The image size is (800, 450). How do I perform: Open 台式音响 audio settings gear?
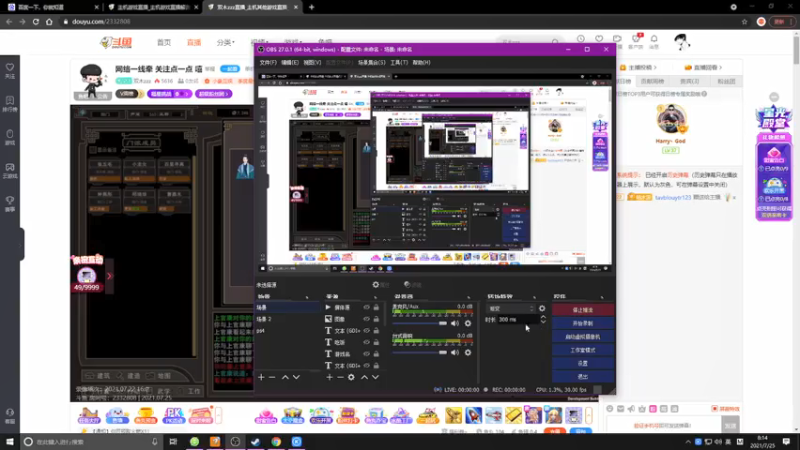point(468,352)
